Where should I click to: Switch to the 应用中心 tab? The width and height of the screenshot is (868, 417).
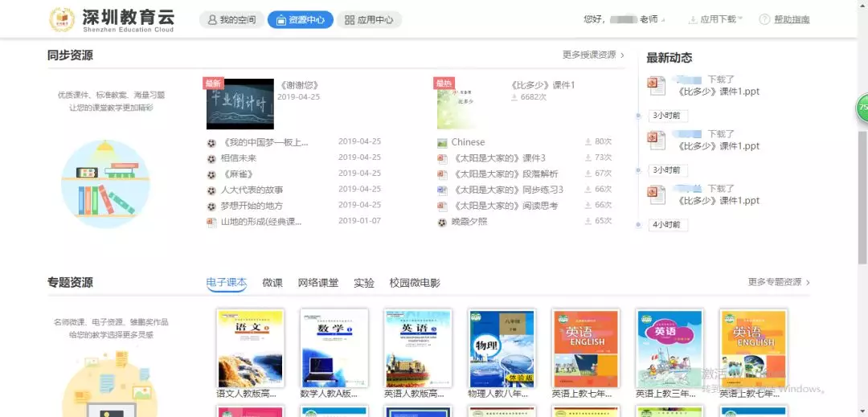tap(369, 20)
